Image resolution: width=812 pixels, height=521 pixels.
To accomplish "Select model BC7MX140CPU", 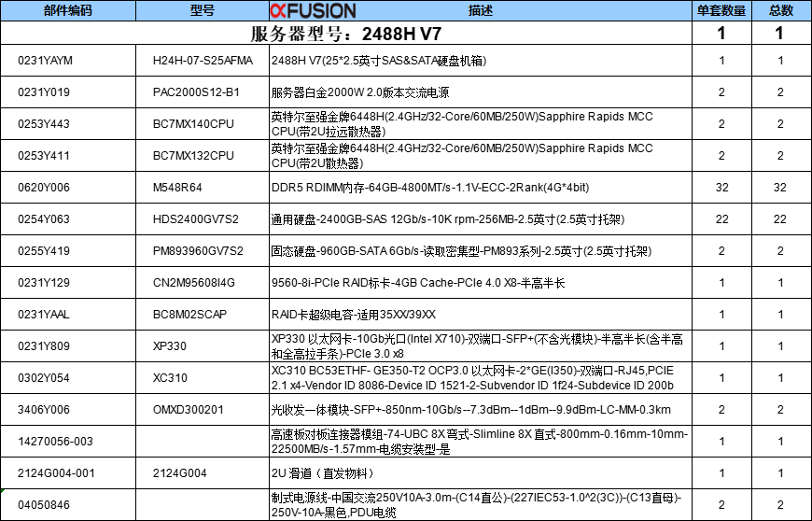I will 193,124.
